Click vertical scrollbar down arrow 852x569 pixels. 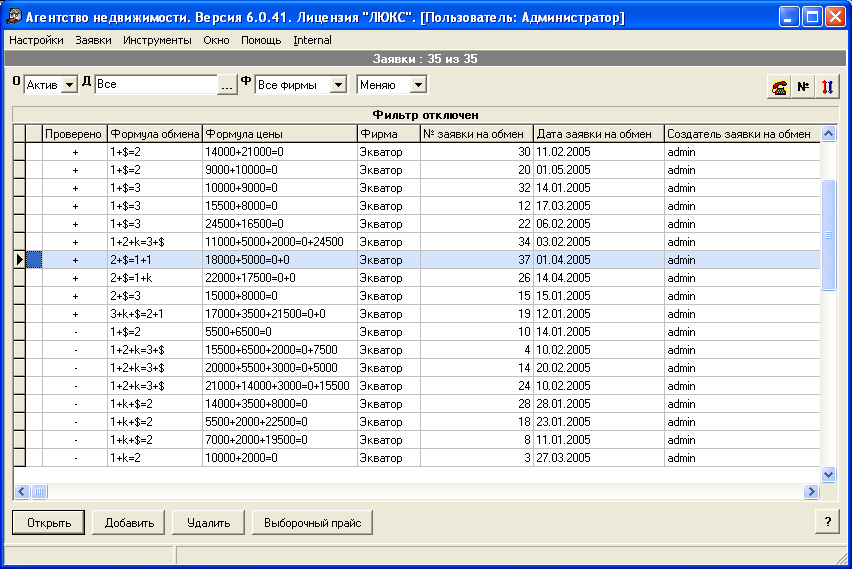(x=828, y=474)
